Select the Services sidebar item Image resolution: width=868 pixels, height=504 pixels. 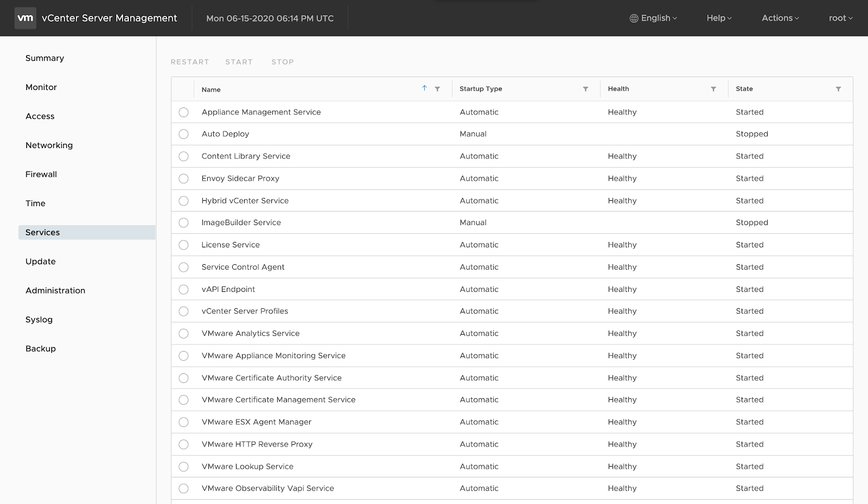[87, 232]
